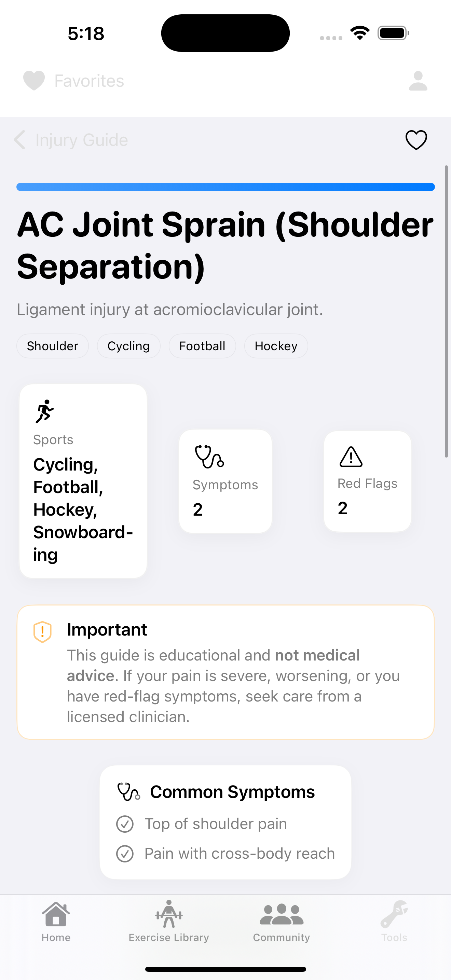Select the Cycling tag chip

point(128,346)
